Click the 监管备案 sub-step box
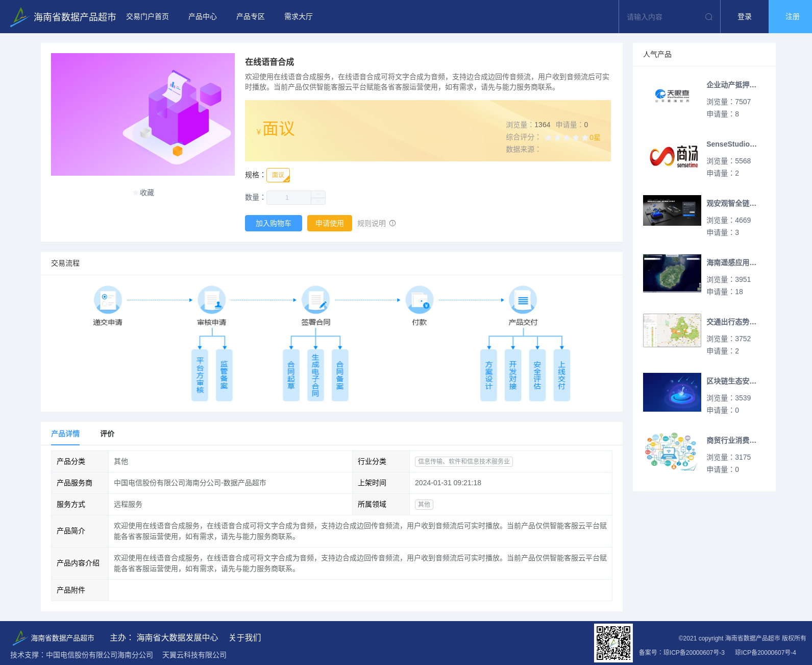Viewport: 812px width, 665px height. (224, 375)
